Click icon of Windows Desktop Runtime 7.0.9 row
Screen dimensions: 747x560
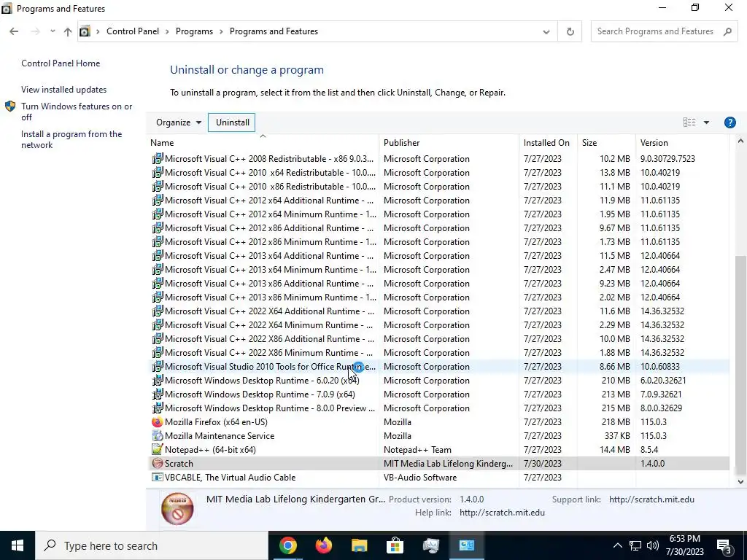[x=158, y=394]
